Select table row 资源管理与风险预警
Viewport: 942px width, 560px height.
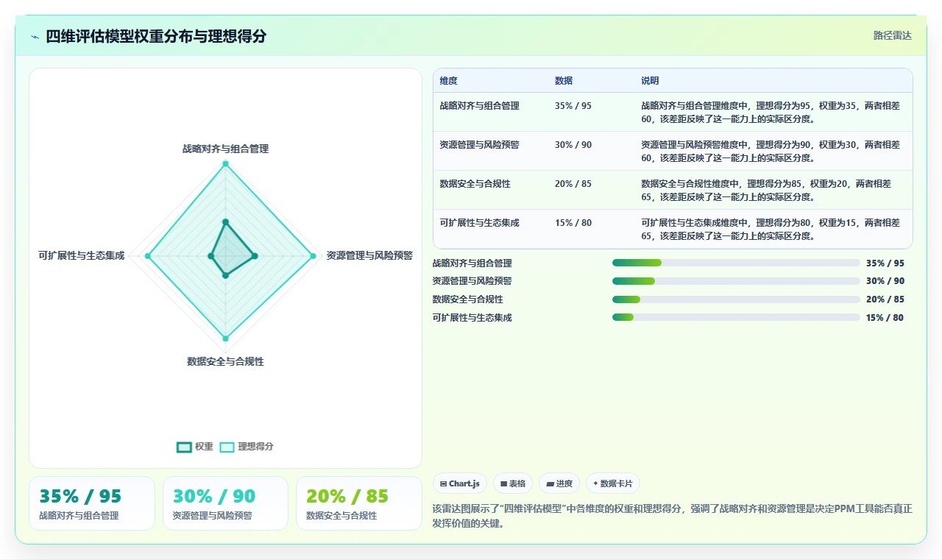(x=673, y=151)
